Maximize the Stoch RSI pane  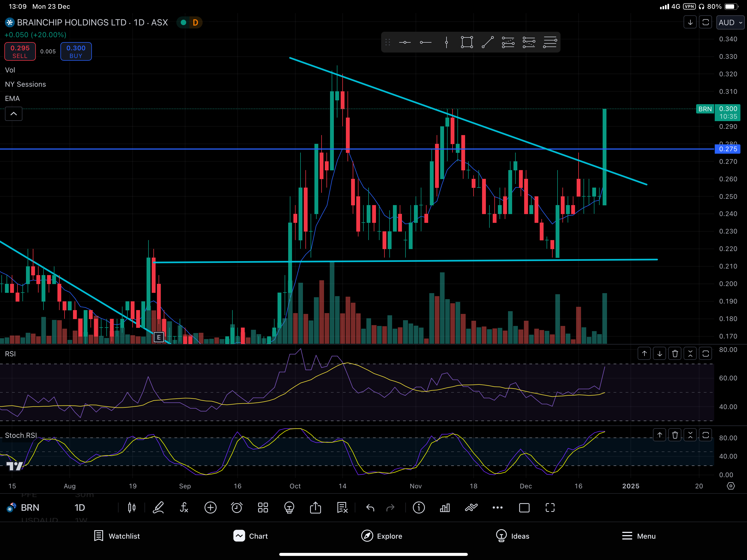click(x=705, y=435)
